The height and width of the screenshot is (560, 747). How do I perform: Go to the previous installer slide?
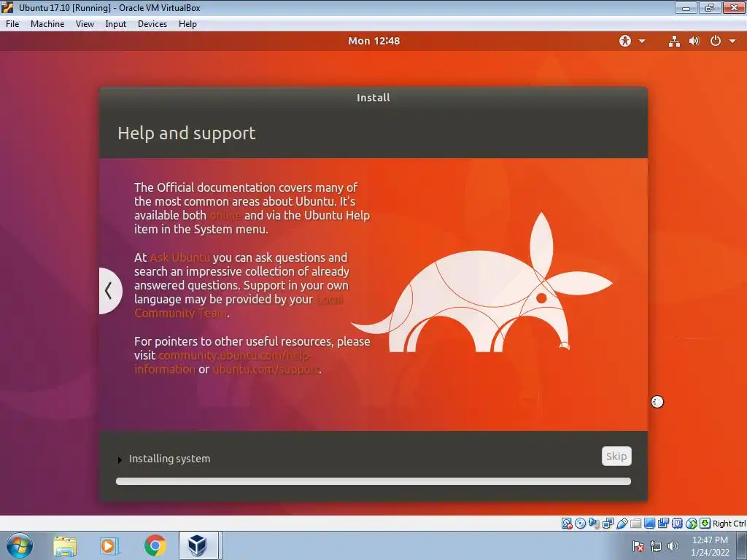coord(109,290)
